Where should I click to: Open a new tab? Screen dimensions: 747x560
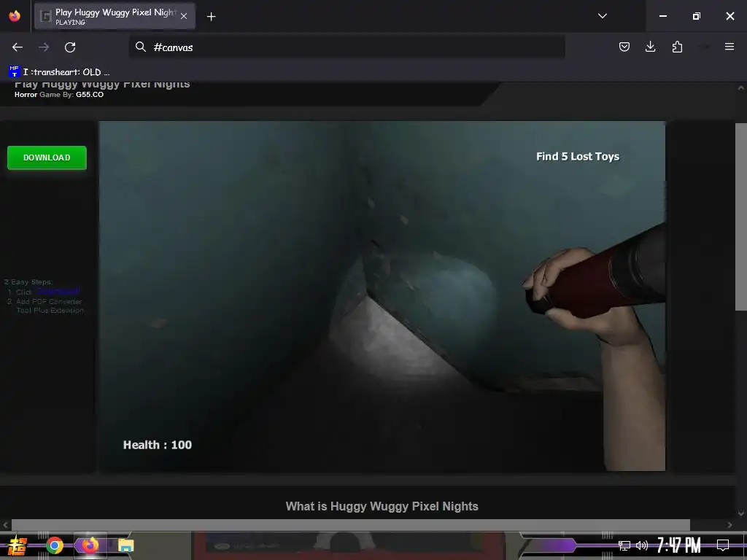(x=211, y=17)
